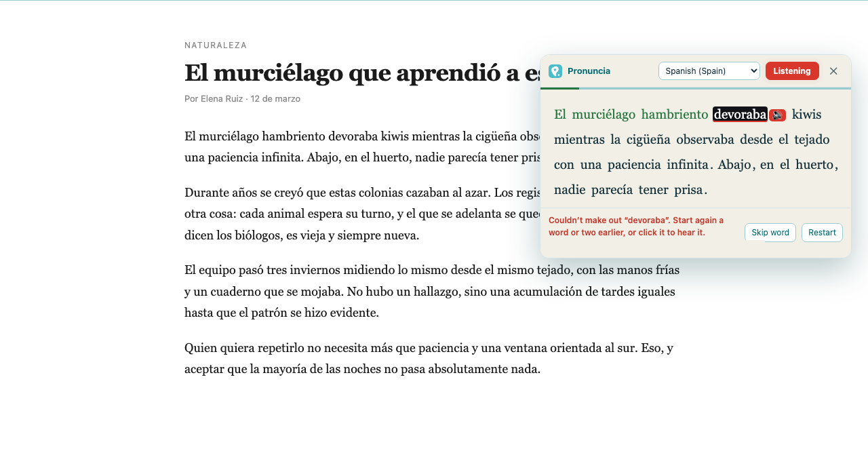The width and height of the screenshot is (868, 468).
Task: Click the article paragraph starting "El equipo pasó"
Action: pos(432,292)
